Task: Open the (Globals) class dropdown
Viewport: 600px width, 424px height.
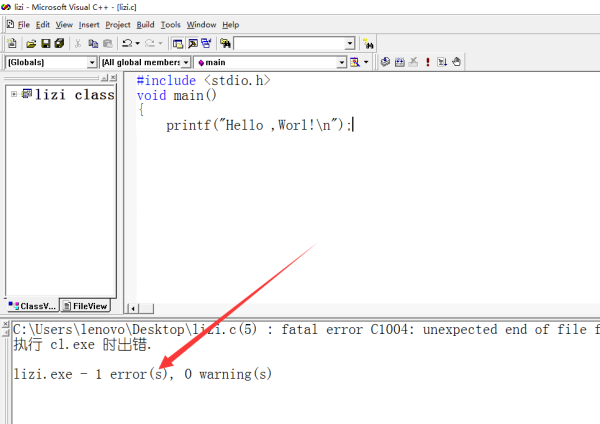Action: [92, 62]
